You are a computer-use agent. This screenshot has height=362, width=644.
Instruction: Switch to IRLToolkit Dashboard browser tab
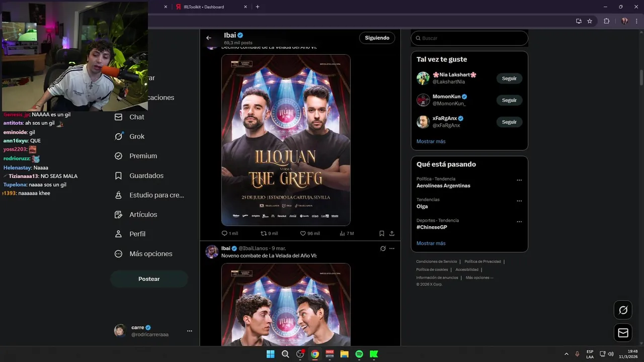[211, 7]
